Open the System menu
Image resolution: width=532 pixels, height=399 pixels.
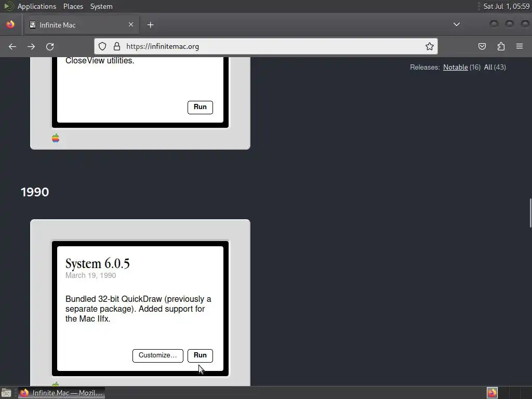(101, 6)
